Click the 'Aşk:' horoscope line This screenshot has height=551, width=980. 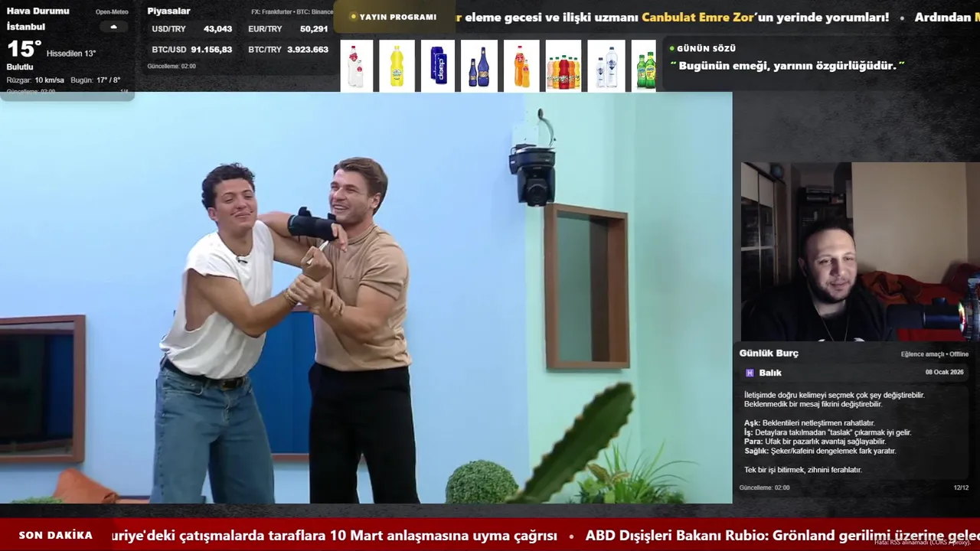[809, 423]
